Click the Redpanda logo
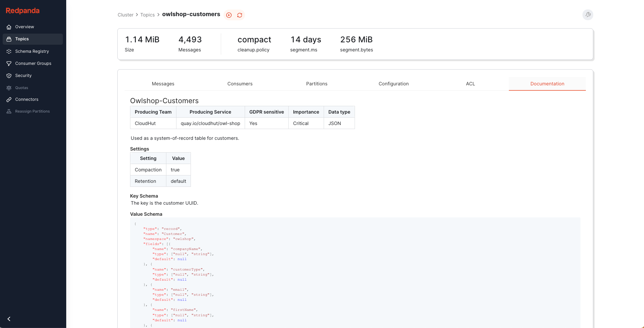644x328 pixels. tap(23, 11)
